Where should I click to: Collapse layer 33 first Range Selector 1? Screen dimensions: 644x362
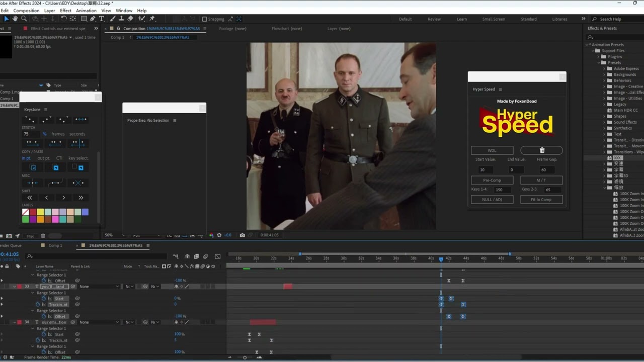(x=33, y=293)
